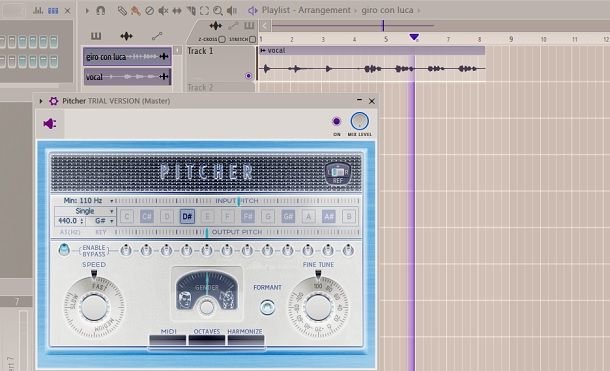Click the blue channel-grid icon in top-left panel

coord(53,10)
